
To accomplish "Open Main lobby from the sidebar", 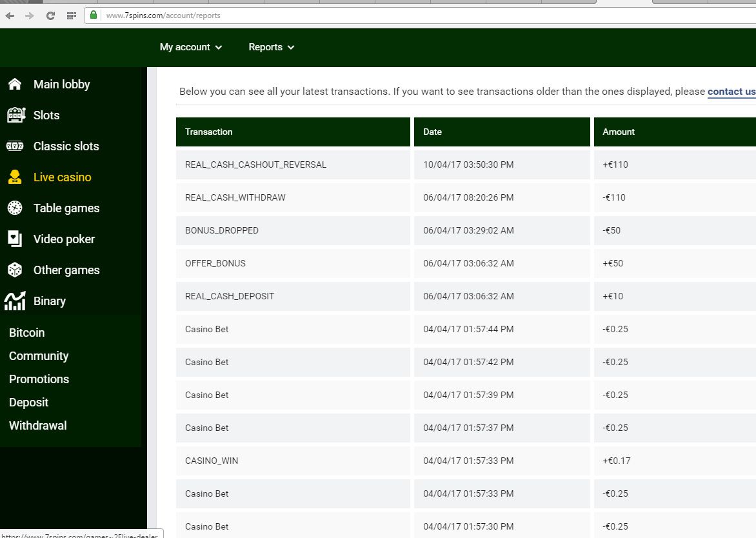I will pyautogui.click(x=62, y=85).
